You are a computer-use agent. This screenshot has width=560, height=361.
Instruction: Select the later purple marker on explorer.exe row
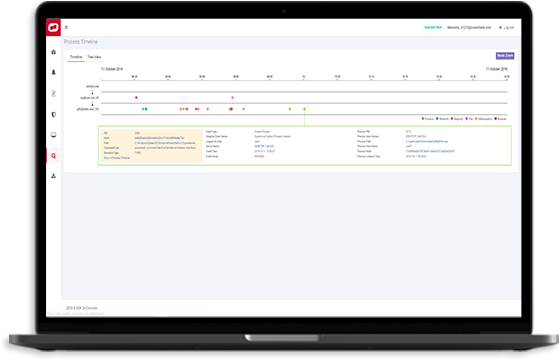click(x=232, y=97)
